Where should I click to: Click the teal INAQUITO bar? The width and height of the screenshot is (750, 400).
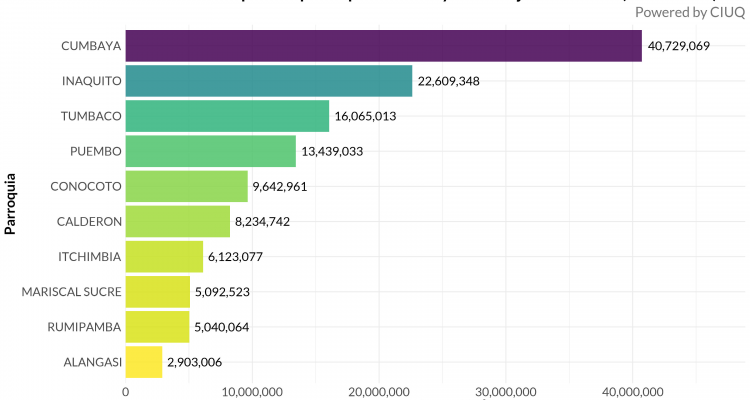coord(268,81)
